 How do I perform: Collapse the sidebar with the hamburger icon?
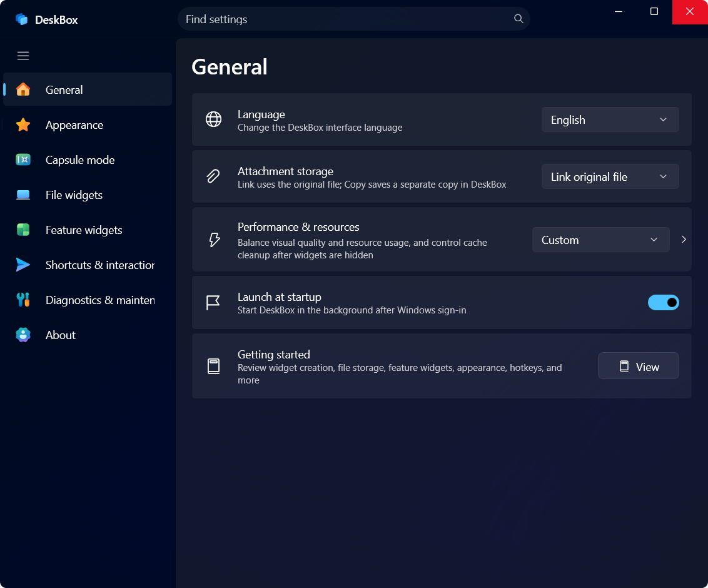coord(23,56)
